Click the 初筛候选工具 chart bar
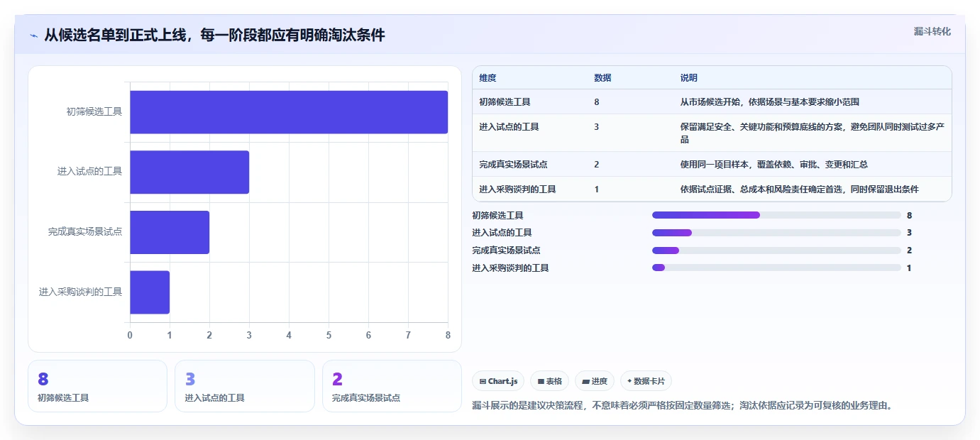 click(x=289, y=112)
